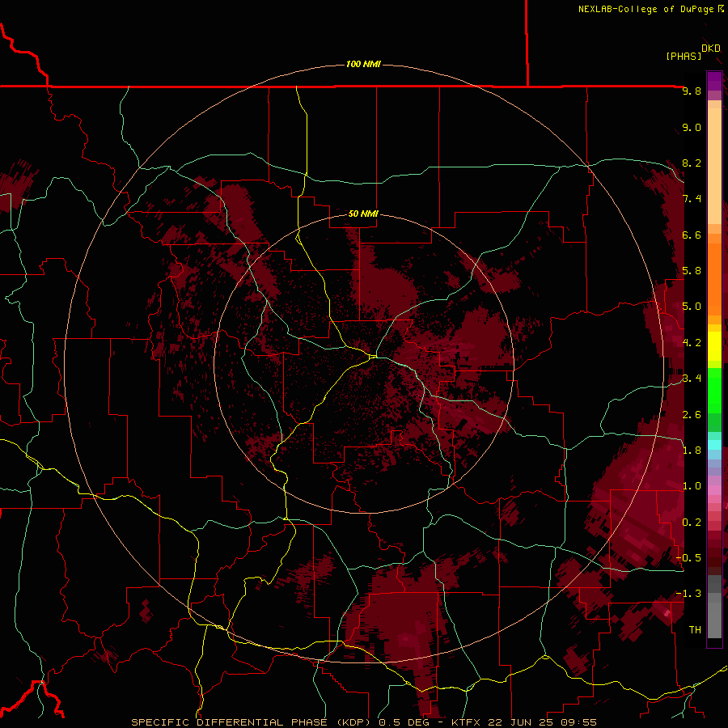Click the -0.5 value on color scale
Viewport: 728px width, 728px height.
point(688,558)
